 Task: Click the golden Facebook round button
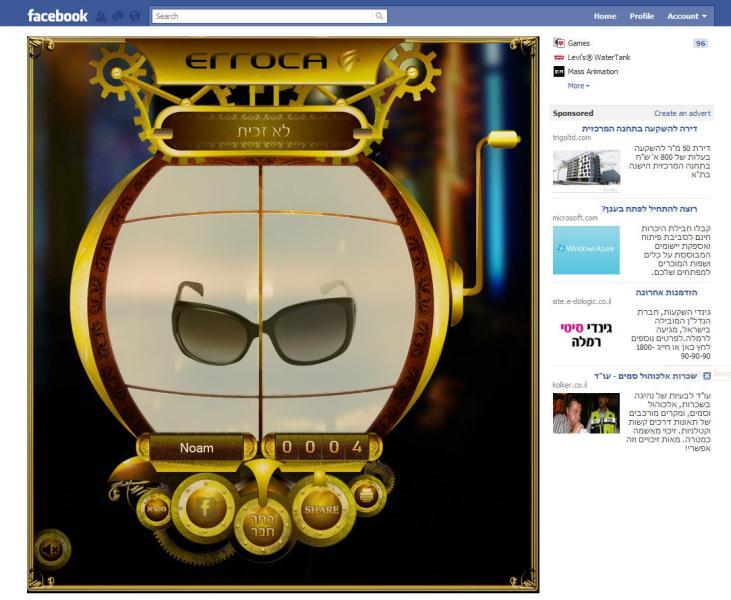coord(205,507)
